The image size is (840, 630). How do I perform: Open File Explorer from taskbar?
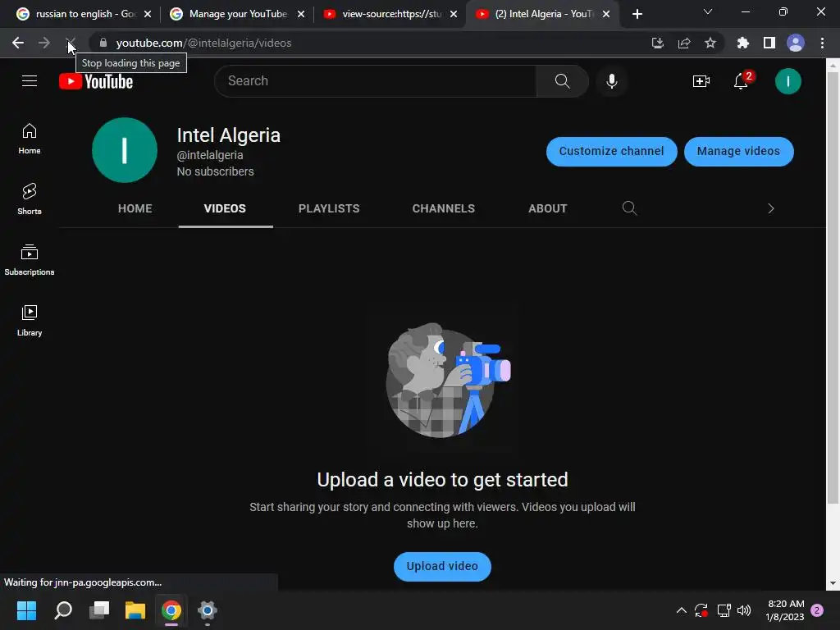(x=135, y=610)
